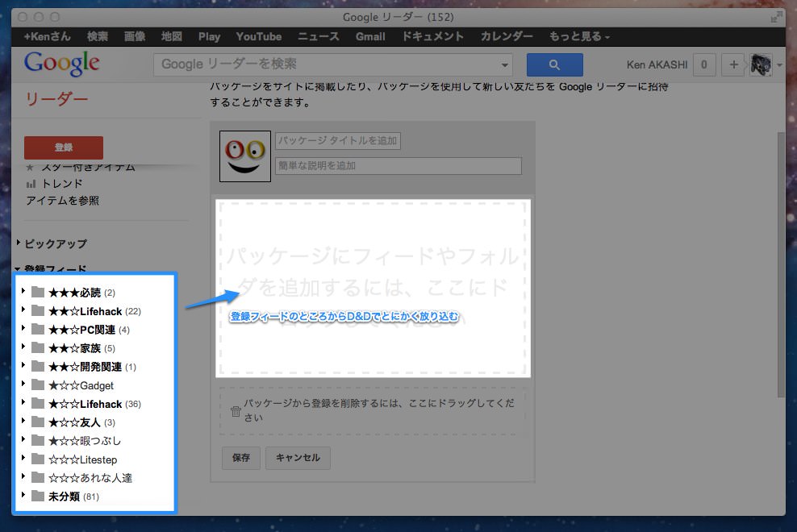Open YouTube in the Google bar
Image resolution: width=797 pixels, height=532 pixels.
tap(259, 36)
